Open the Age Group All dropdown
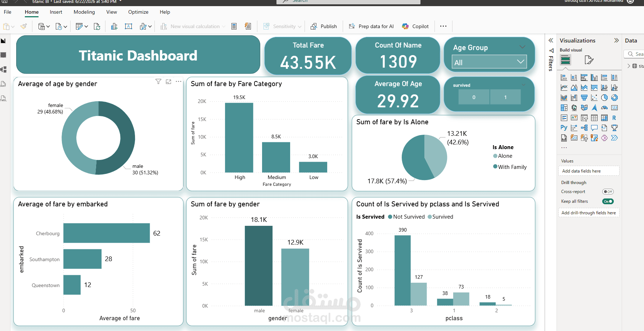This screenshot has height=331, width=644. click(x=489, y=62)
